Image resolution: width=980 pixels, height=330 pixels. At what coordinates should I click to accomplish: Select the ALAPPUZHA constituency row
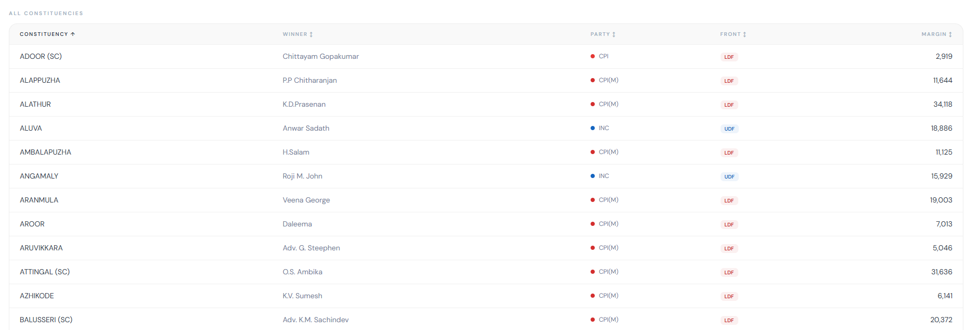pos(40,80)
